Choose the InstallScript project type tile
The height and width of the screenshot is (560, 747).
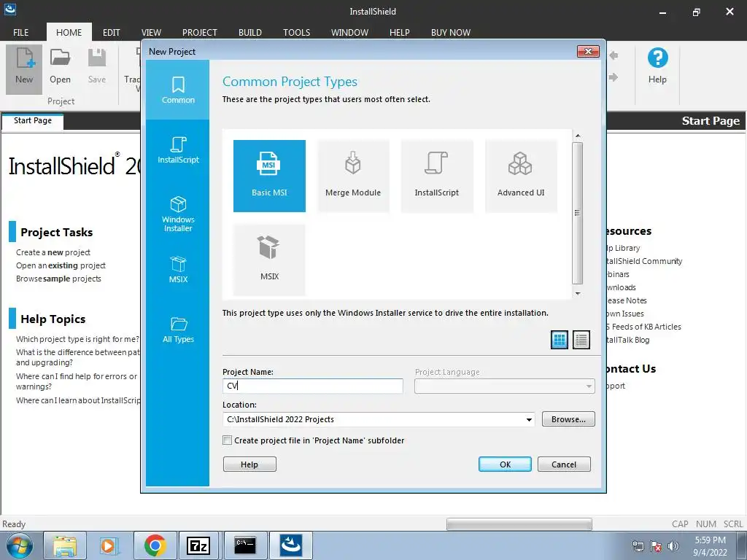pos(437,176)
